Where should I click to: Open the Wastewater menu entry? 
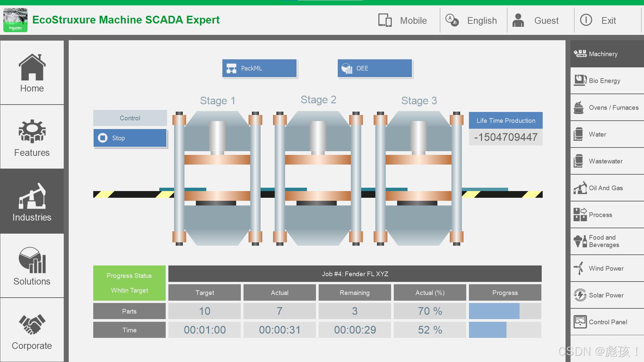coord(607,161)
